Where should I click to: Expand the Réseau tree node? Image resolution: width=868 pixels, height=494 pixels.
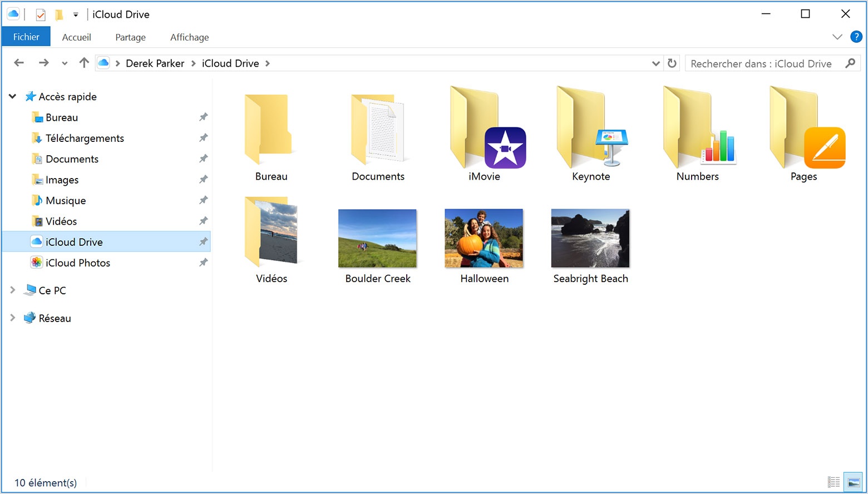pos(13,318)
